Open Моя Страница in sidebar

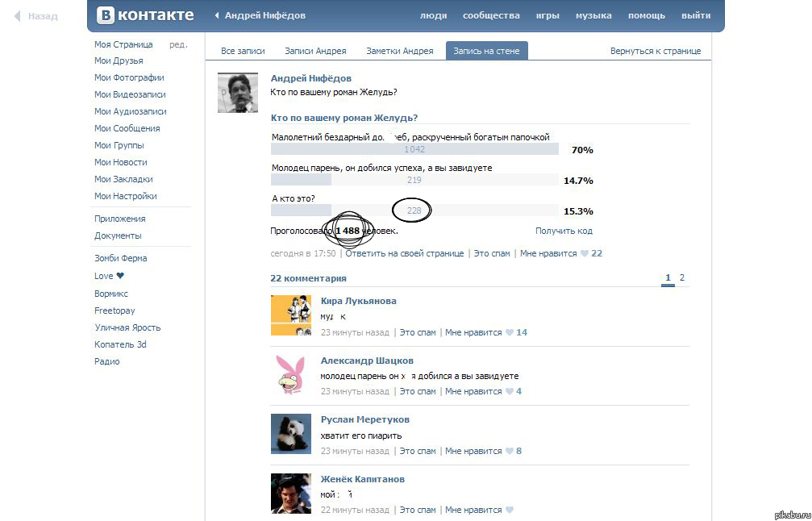[x=123, y=44]
